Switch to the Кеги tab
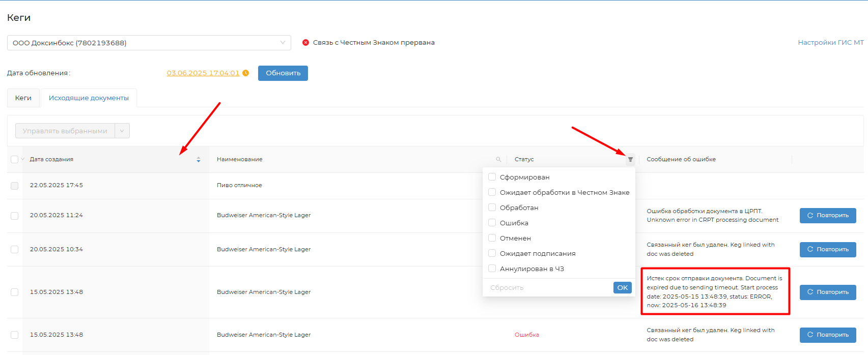Image resolution: width=868 pixels, height=355 pixels. 23,98
